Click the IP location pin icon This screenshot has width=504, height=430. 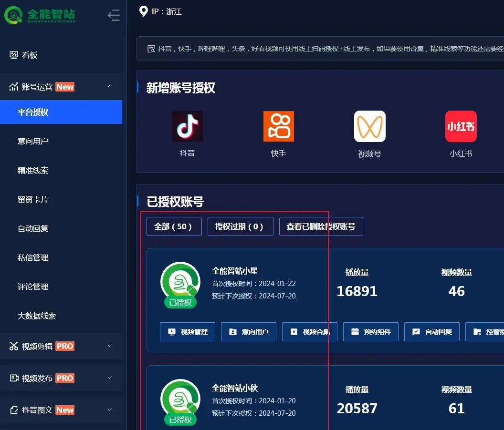pos(143,11)
